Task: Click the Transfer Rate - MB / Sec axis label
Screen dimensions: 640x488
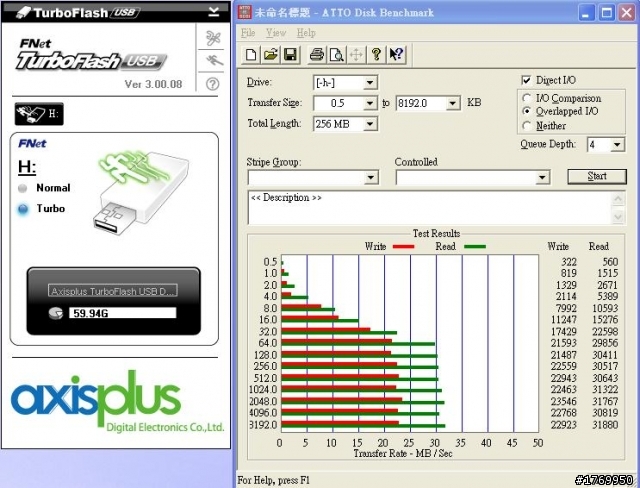Action: [x=403, y=453]
